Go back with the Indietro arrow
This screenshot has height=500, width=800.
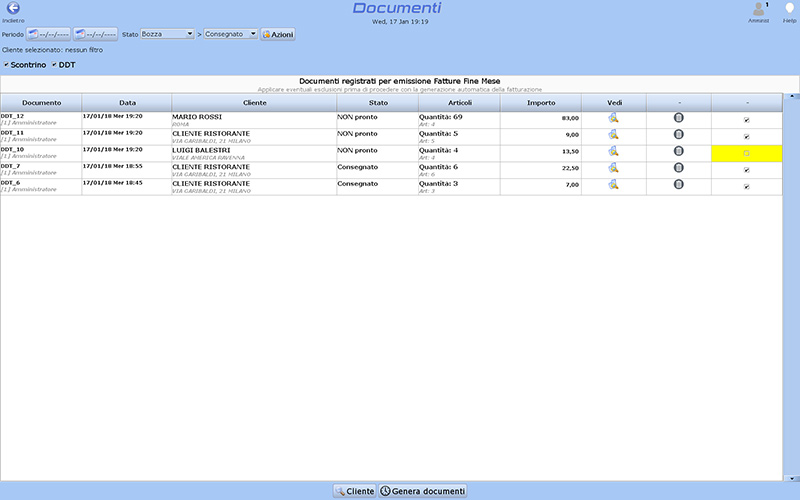pos(13,8)
